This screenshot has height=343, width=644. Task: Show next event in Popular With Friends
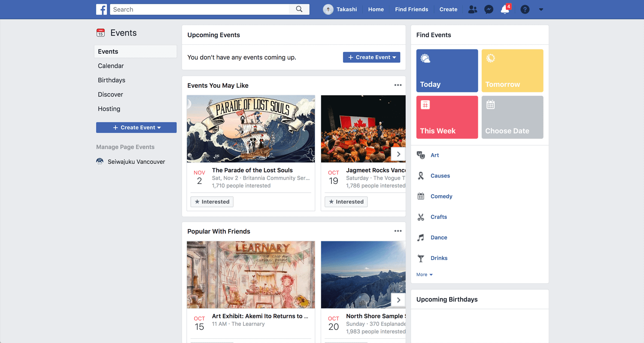pos(398,300)
